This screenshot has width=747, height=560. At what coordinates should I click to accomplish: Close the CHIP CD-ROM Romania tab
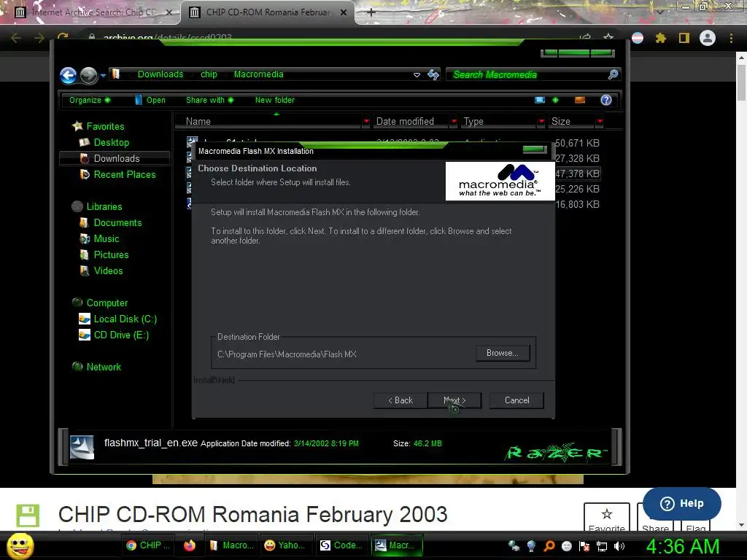344,12
